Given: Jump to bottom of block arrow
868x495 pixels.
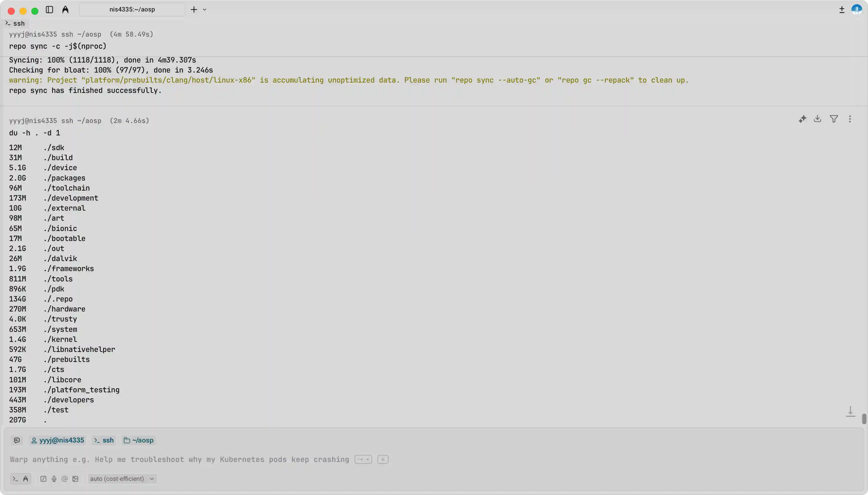Looking at the screenshot, I should point(850,411).
